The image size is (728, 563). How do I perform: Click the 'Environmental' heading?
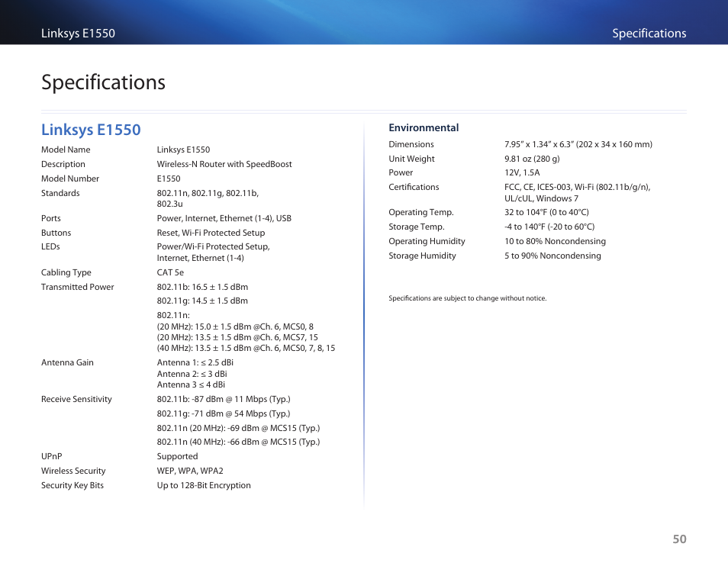pos(424,127)
